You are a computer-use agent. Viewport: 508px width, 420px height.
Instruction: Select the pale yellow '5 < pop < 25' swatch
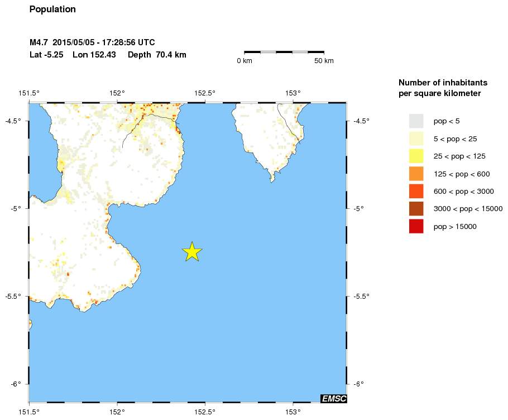(x=416, y=139)
